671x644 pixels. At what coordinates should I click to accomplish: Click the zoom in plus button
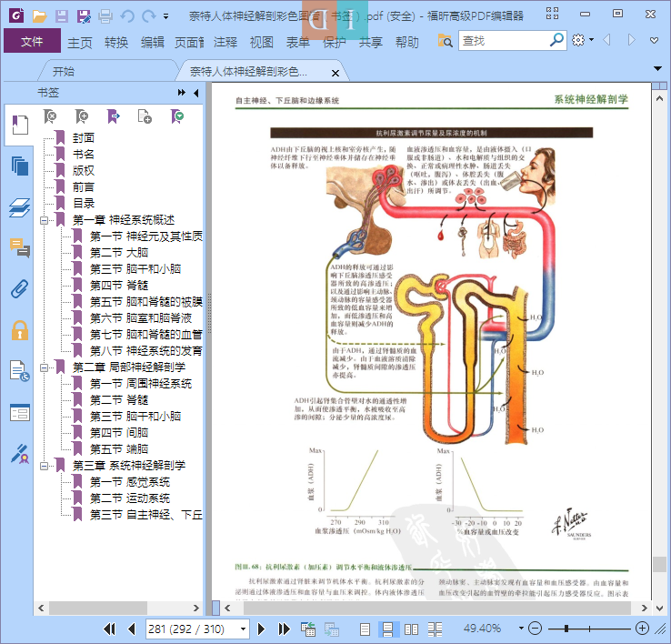click(x=642, y=629)
